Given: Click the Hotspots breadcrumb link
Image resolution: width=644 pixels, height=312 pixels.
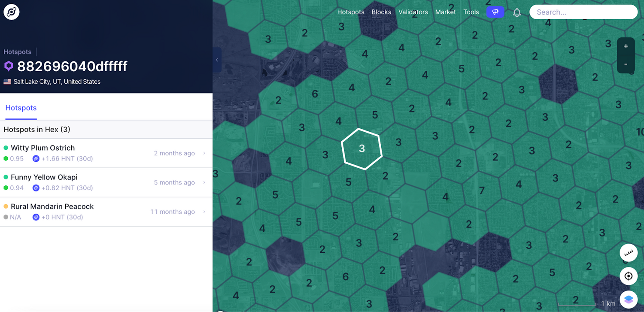Looking at the screenshot, I should pos(18,52).
